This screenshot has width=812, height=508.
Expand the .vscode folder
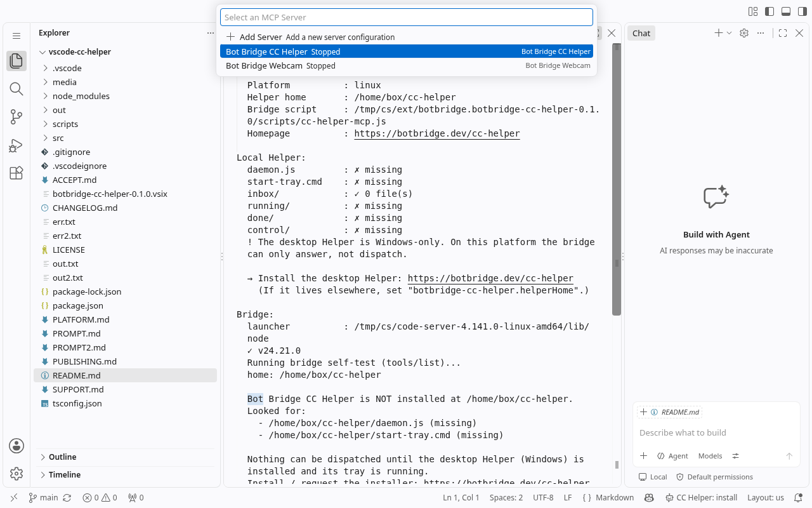(x=125, y=68)
